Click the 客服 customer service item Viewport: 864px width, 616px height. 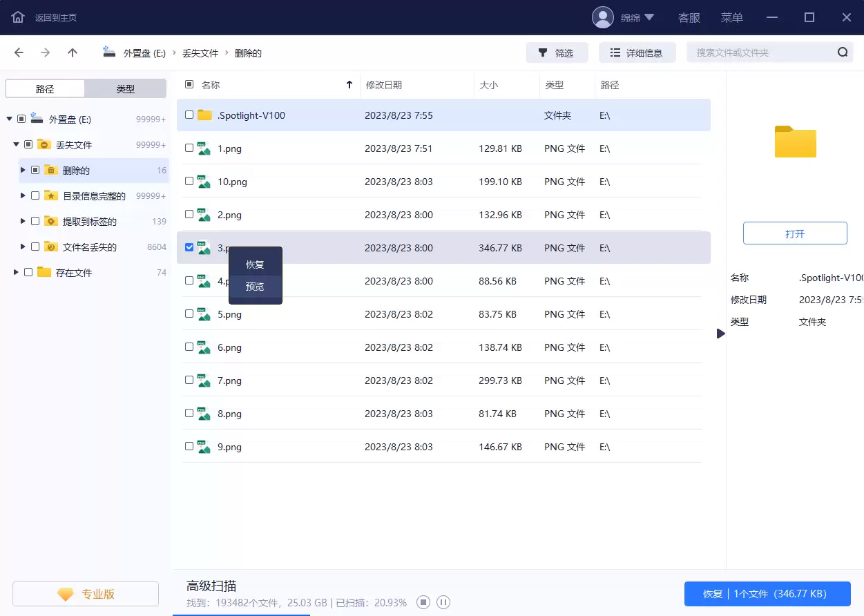(689, 18)
